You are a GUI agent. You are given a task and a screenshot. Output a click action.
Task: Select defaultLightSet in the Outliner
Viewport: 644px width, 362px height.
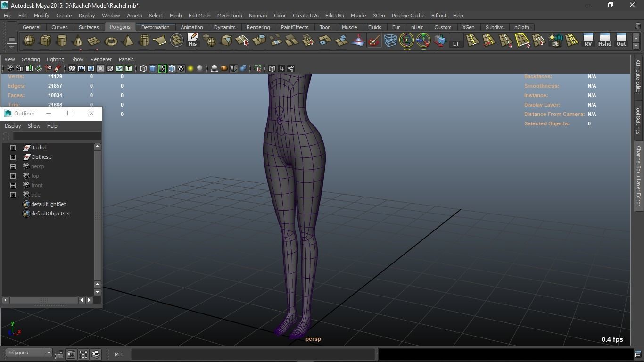click(x=48, y=204)
